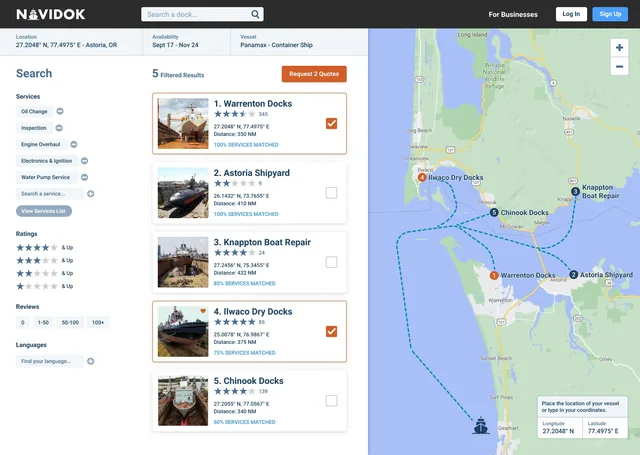Filter by 4 stars & up rating
640x455 pixels.
tap(44, 247)
